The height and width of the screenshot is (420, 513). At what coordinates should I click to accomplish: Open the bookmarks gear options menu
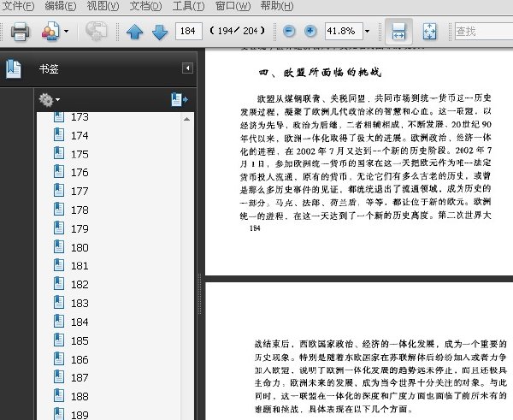click(x=49, y=99)
